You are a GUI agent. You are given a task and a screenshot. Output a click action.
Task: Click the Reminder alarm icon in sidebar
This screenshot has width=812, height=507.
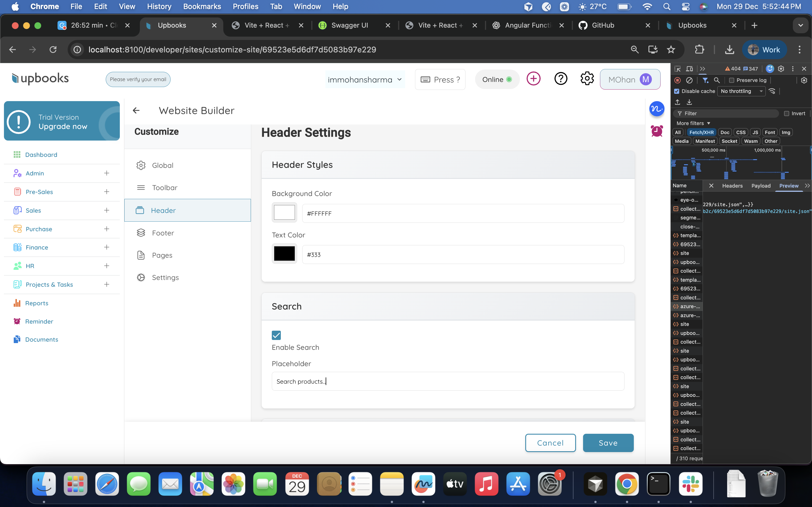(17, 321)
